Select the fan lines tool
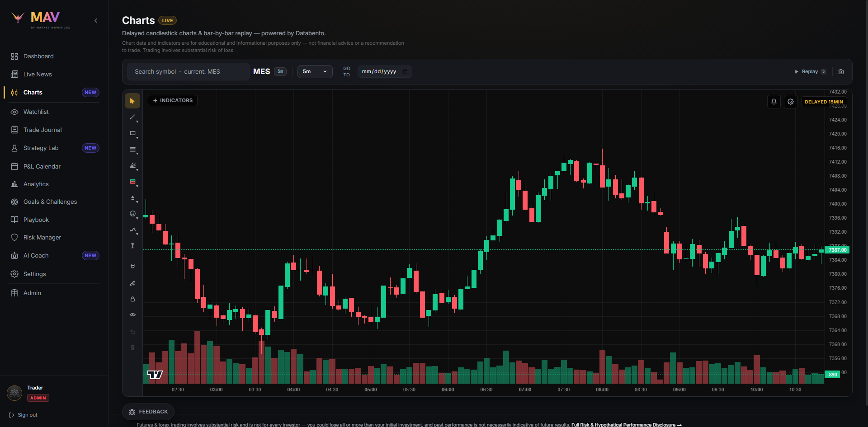 click(x=132, y=166)
